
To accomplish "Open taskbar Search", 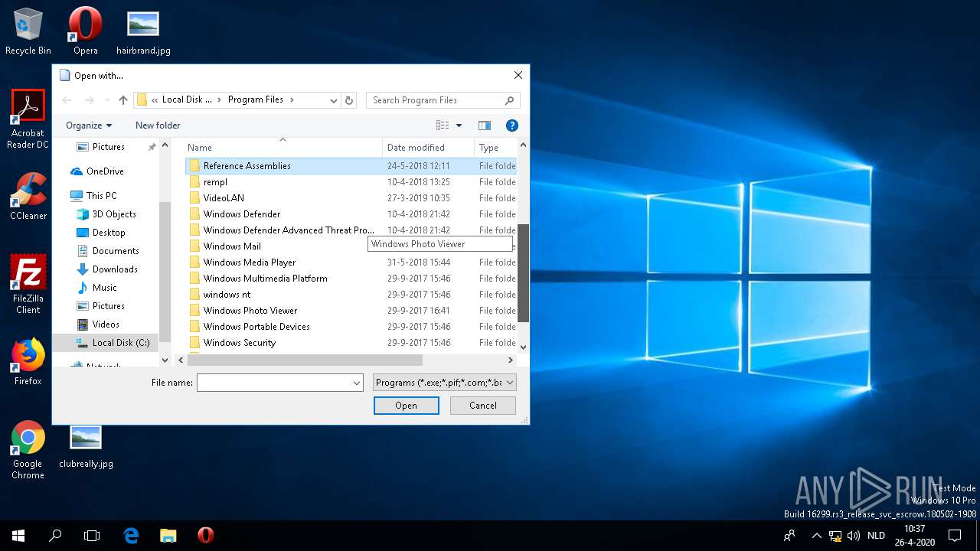I will pyautogui.click(x=55, y=536).
